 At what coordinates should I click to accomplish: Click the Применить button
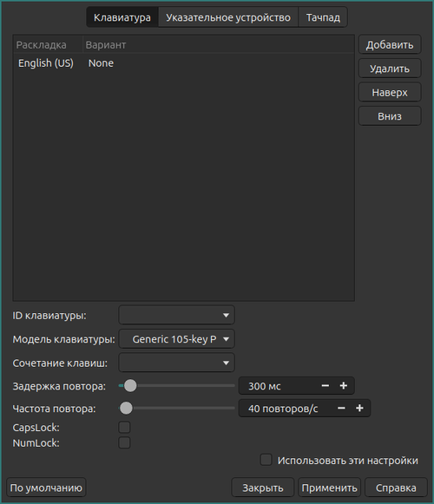[330, 488]
